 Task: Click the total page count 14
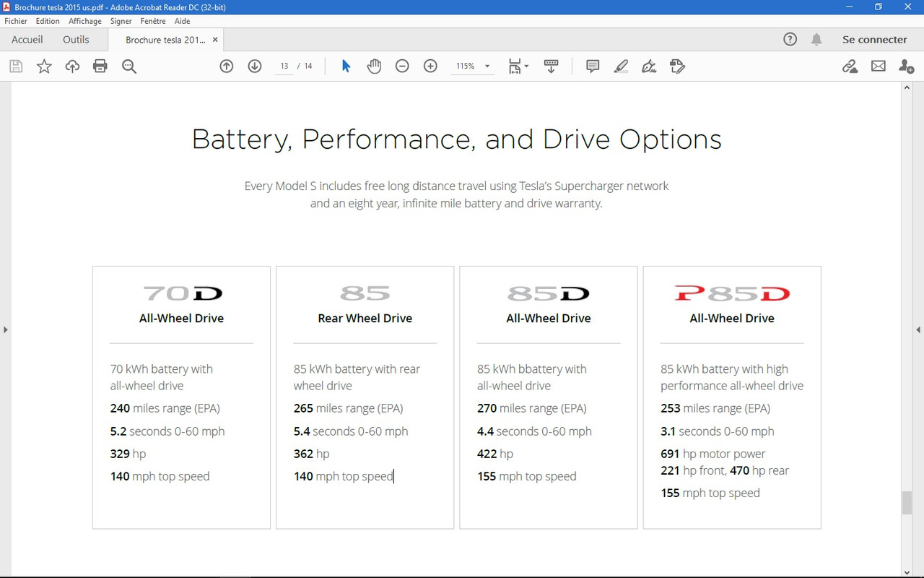(308, 66)
